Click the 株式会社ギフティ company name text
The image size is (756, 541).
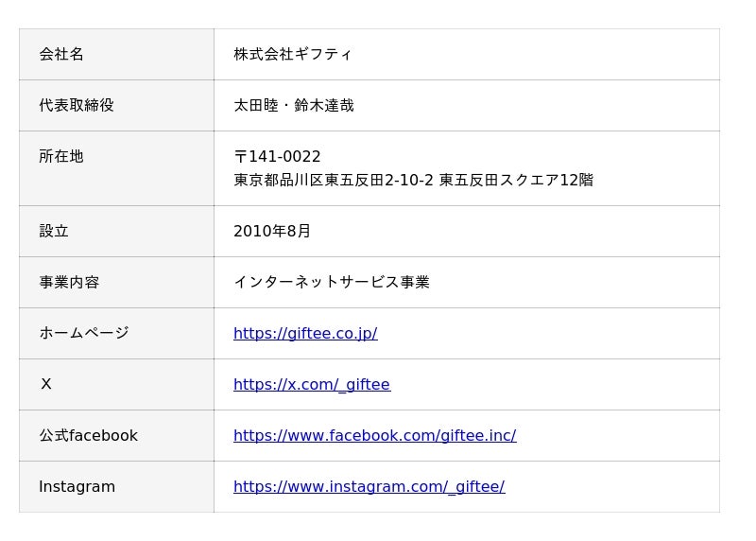click(x=293, y=54)
